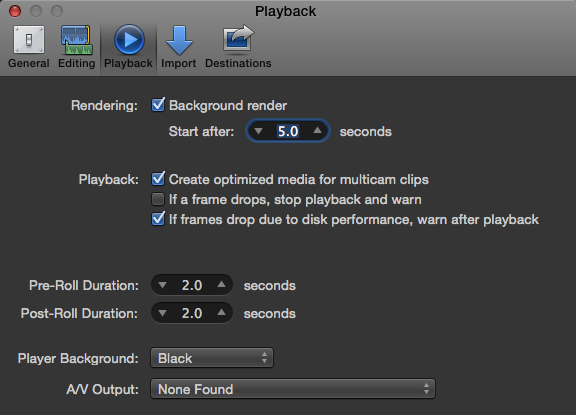Enable stop playback and warn on frame drop

(x=158, y=199)
